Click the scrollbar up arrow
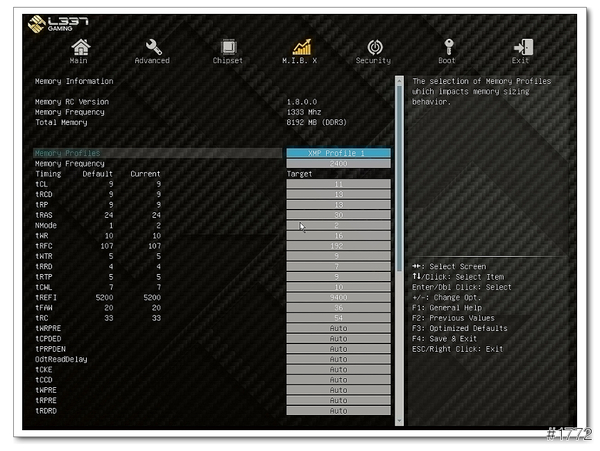The width and height of the screenshot is (600, 451). (399, 81)
